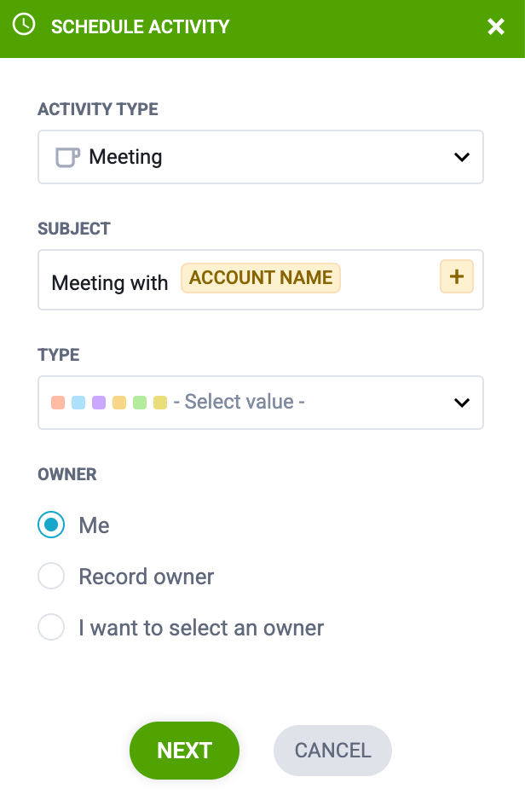Click the NEXT button

coord(185,751)
